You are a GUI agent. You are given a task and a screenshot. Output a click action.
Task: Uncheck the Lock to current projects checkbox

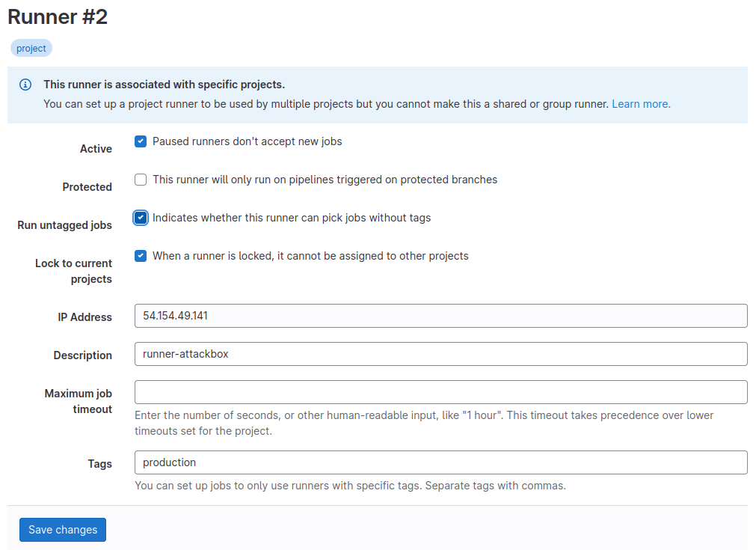tap(141, 256)
